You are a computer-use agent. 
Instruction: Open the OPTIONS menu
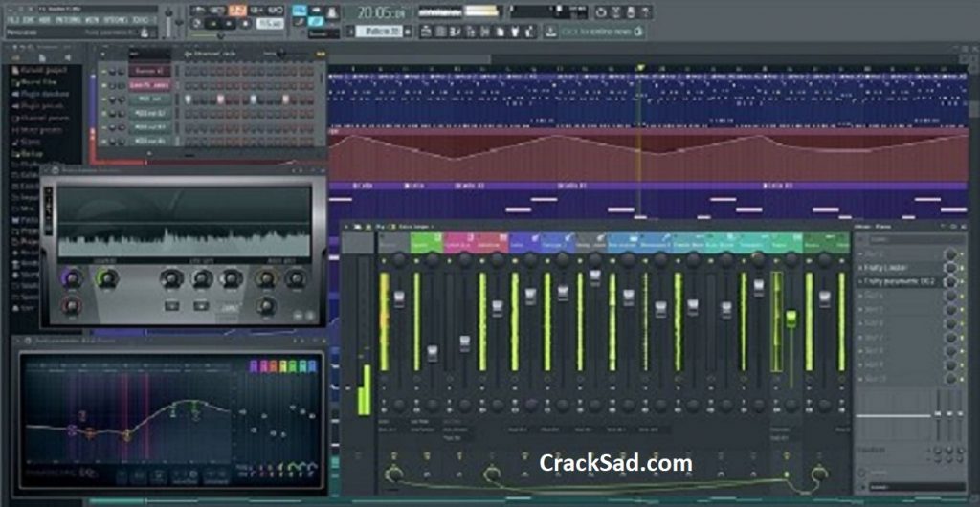[116, 20]
